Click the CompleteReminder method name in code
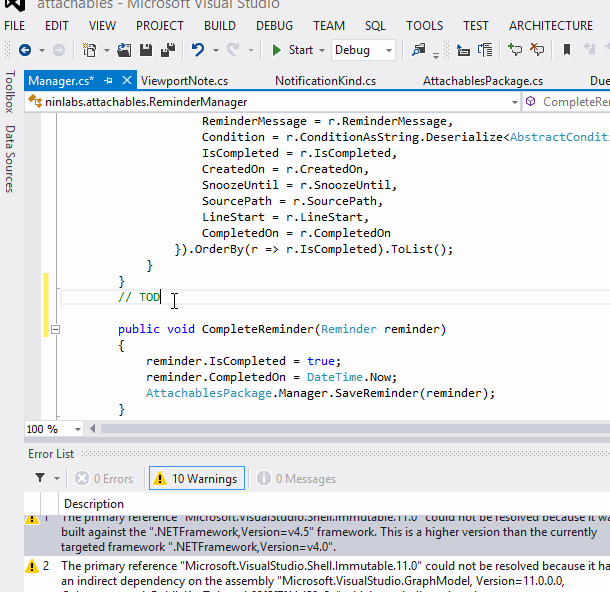This screenshot has height=592, width=610. (257, 329)
